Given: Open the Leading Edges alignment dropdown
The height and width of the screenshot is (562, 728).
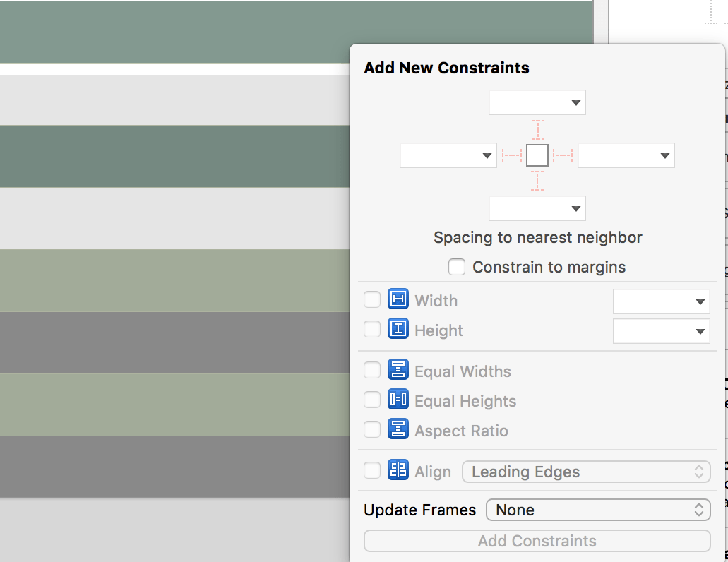Looking at the screenshot, I should click(x=586, y=471).
